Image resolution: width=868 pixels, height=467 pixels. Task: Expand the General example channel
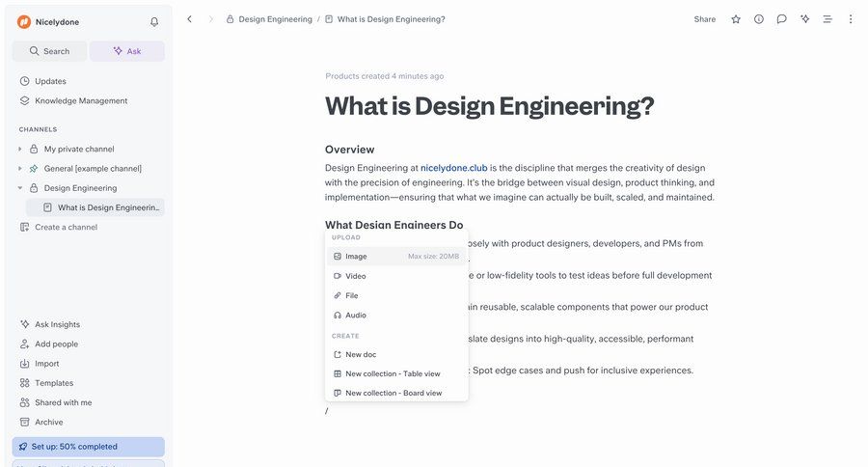pyautogui.click(x=20, y=168)
